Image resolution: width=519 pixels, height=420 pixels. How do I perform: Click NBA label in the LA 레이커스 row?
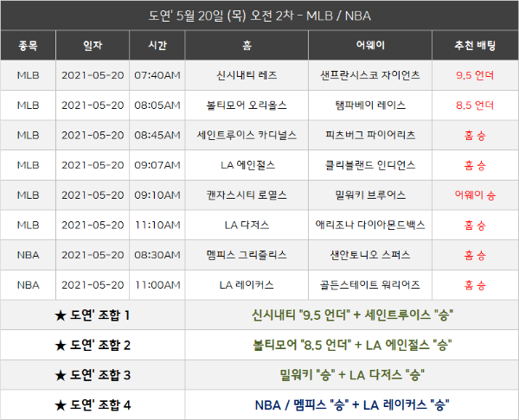(29, 285)
